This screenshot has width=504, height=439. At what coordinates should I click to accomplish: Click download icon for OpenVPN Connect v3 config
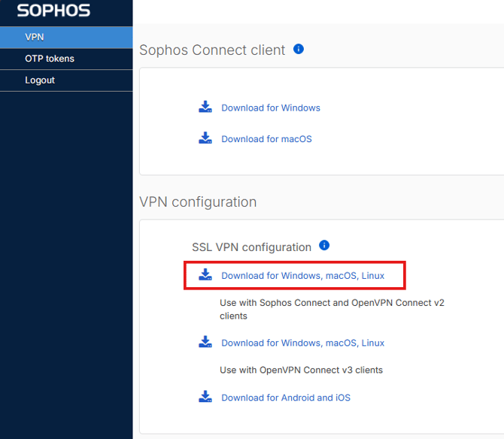[205, 342]
